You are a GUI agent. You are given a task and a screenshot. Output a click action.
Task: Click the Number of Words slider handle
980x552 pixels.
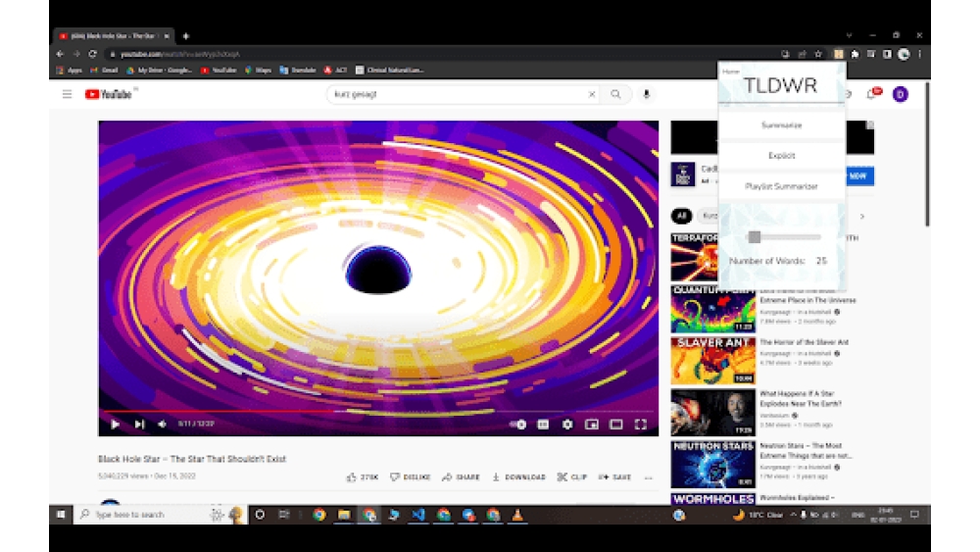click(x=755, y=237)
